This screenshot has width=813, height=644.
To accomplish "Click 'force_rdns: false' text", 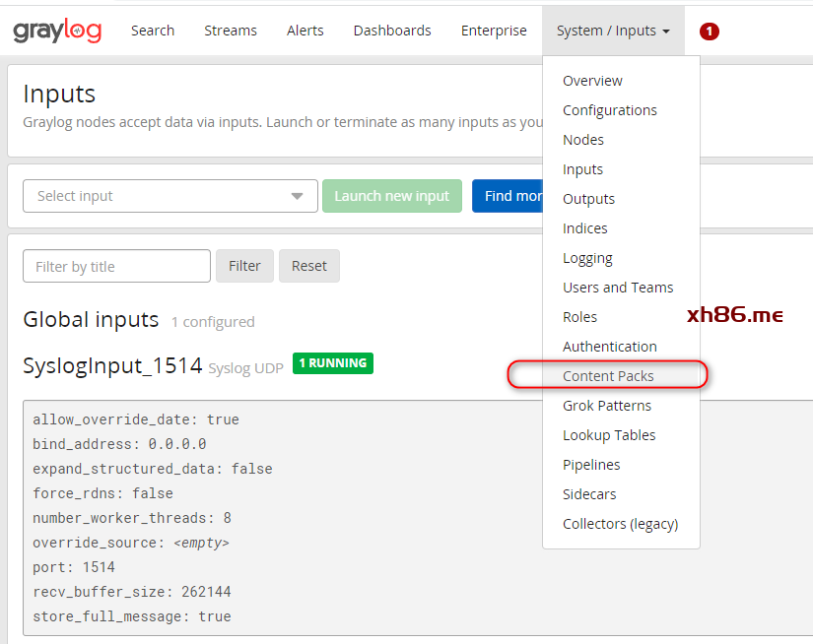I will (102, 493).
